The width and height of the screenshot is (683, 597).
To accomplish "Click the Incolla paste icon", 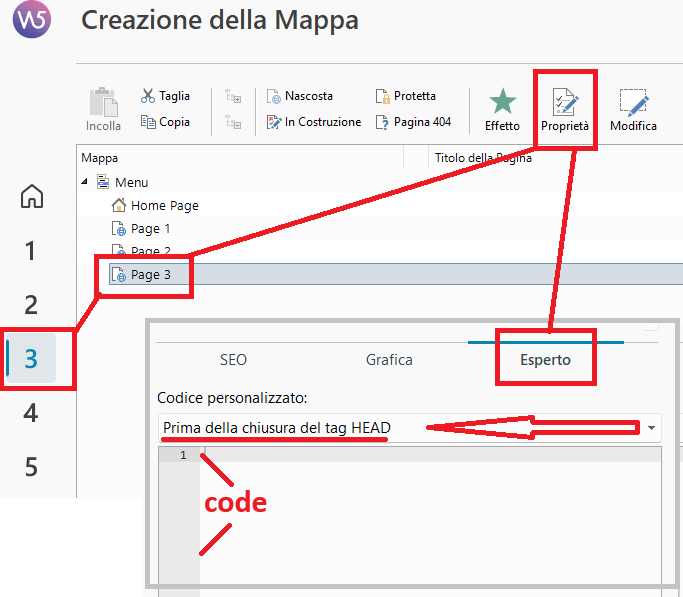I will (x=104, y=102).
